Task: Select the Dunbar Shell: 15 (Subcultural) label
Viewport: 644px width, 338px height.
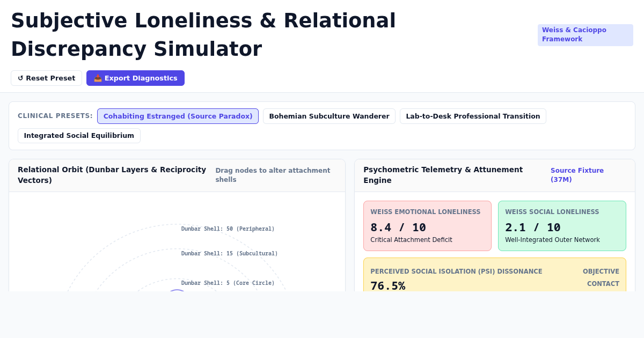Action: pyautogui.click(x=229, y=254)
